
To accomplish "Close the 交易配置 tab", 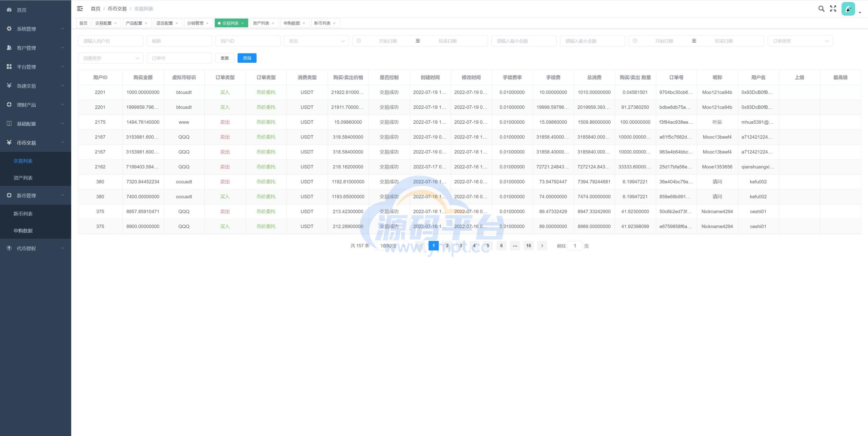I will coord(116,23).
